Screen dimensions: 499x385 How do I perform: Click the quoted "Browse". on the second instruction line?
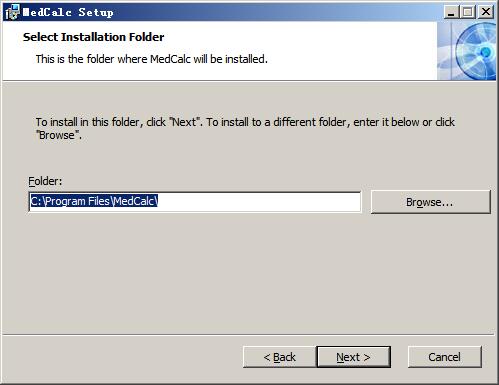click(x=59, y=135)
